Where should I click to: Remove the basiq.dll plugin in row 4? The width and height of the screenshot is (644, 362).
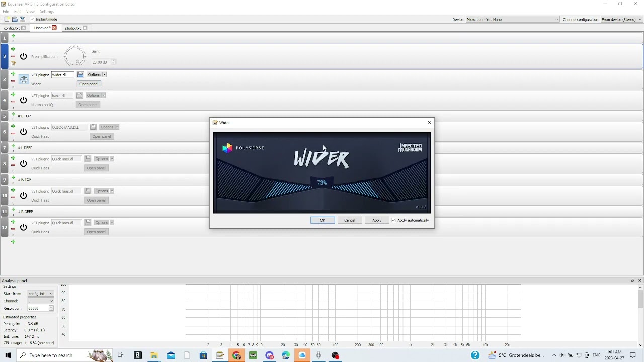coord(13,101)
